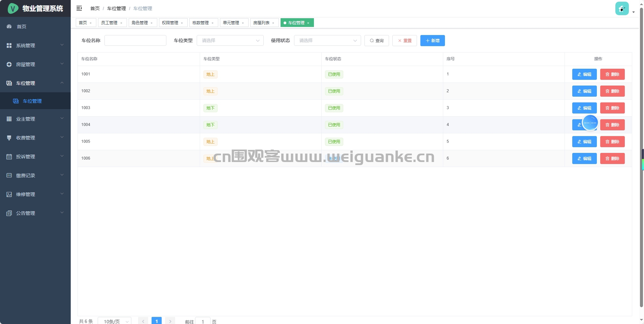Delete parking space 1006
Viewport: 644px width, 324px height.
(612, 158)
